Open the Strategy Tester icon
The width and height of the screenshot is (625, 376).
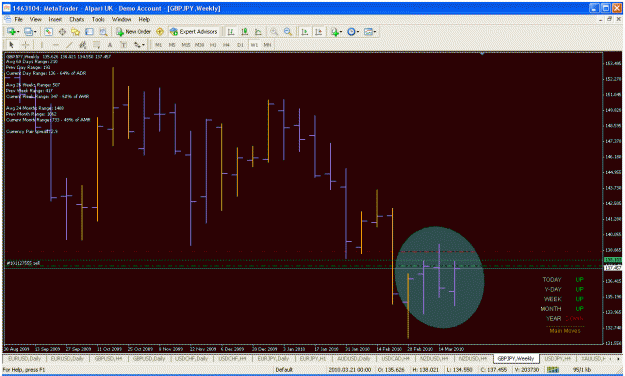tap(103, 31)
